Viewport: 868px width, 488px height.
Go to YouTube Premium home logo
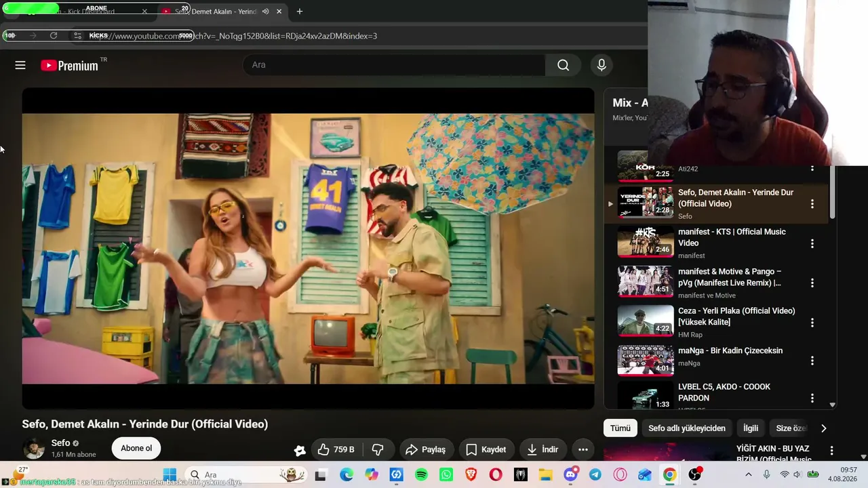tap(70, 65)
